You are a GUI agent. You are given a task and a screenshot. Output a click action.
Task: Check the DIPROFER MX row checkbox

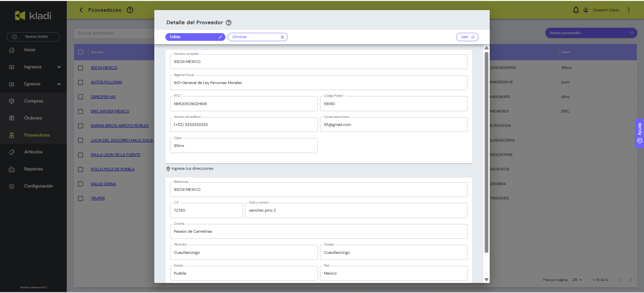point(80,97)
